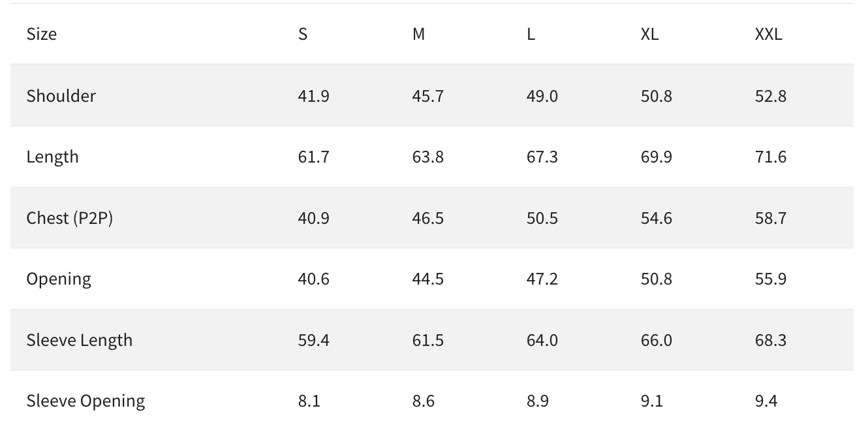Click the 63.8 length value for M
868x436 pixels.
click(428, 157)
